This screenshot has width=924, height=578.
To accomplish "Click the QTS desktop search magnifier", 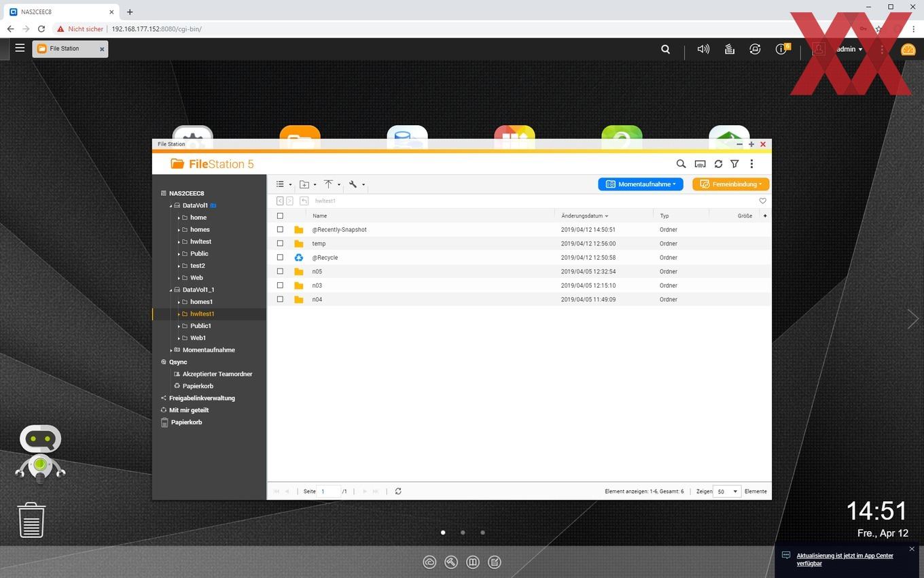I will tap(666, 49).
